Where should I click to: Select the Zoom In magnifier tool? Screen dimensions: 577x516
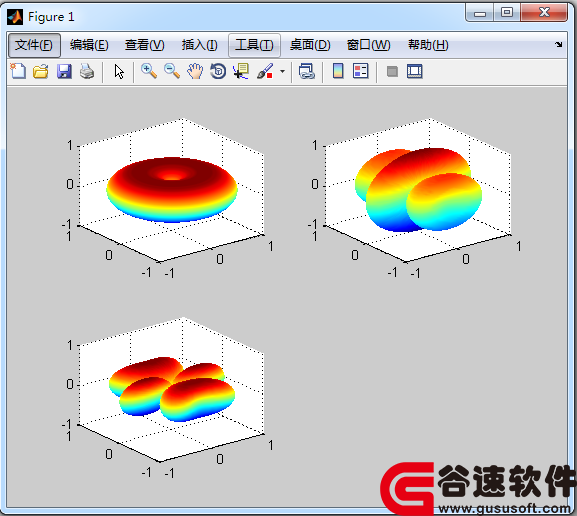[149, 71]
